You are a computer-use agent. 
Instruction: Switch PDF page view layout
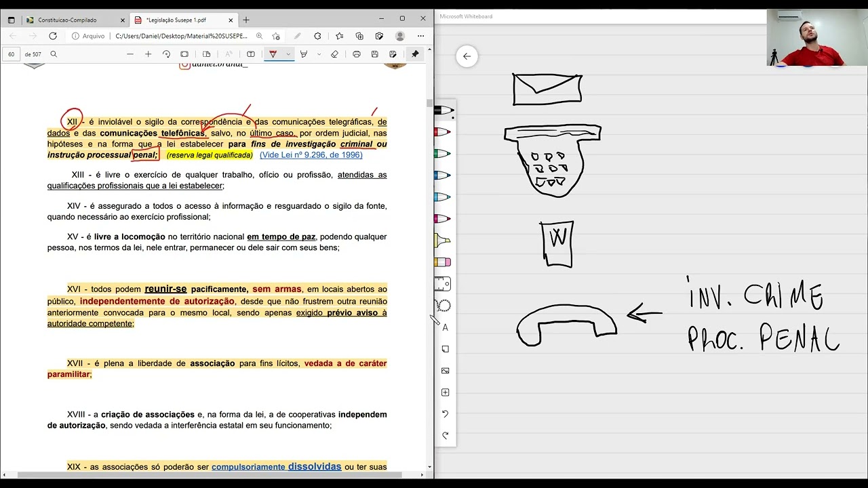coord(207,54)
